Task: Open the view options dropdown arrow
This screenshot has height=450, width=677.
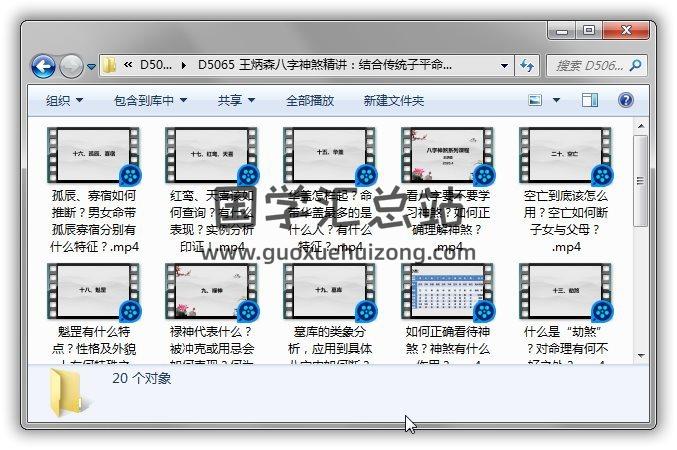Action: pyautogui.click(x=557, y=100)
